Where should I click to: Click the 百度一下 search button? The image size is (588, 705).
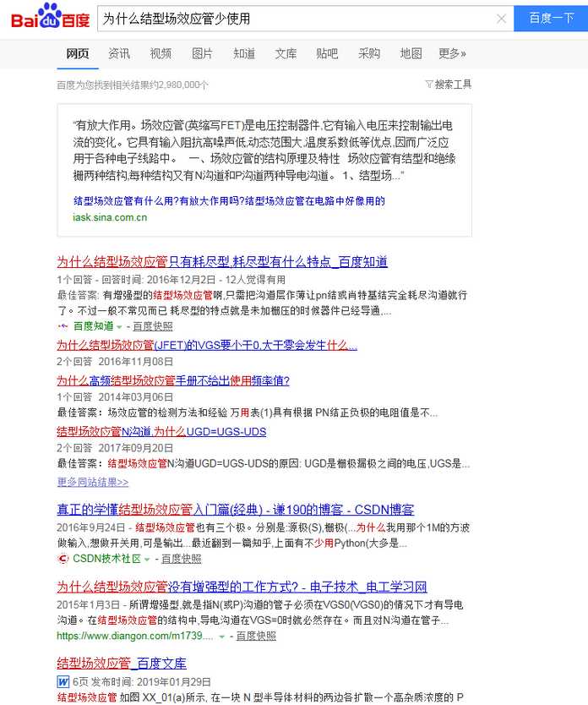coord(551,19)
